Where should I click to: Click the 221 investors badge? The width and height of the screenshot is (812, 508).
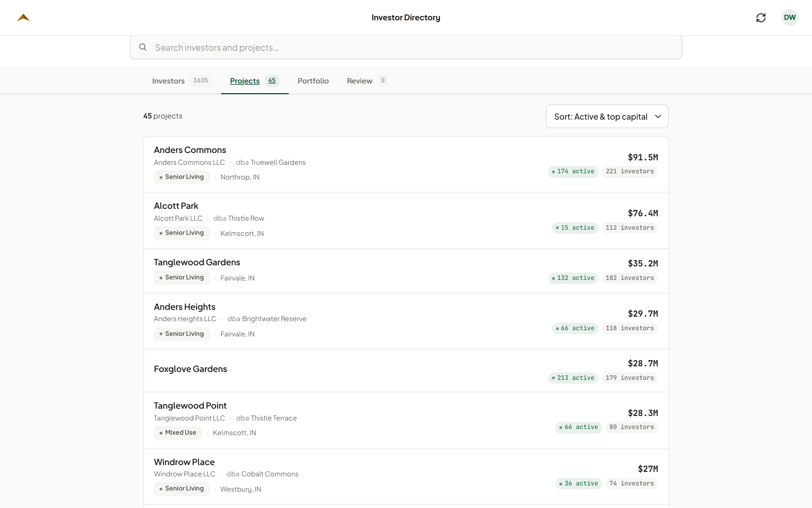point(630,171)
